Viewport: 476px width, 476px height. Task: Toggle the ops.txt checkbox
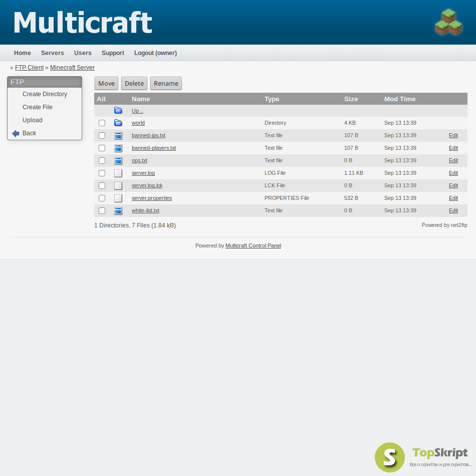(x=102, y=161)
